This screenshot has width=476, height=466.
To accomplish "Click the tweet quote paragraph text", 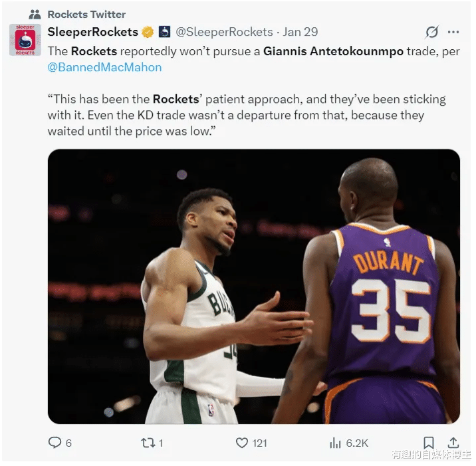I will pos(246,115).
